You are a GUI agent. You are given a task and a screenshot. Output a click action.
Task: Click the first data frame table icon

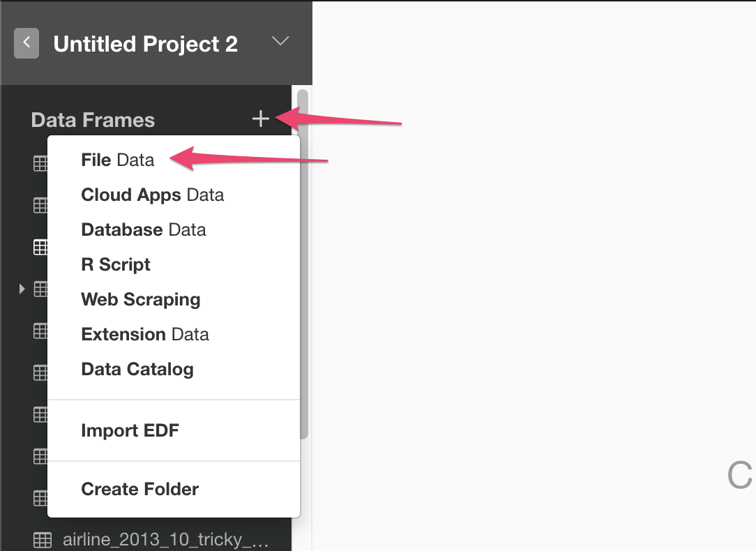point(40,163)
